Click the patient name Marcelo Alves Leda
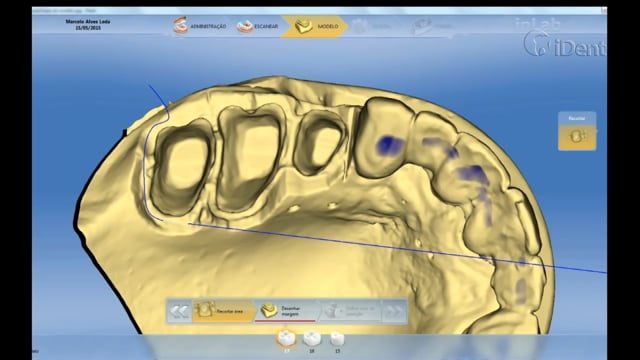This screenshot has height=360, width=640. point(88,21)
